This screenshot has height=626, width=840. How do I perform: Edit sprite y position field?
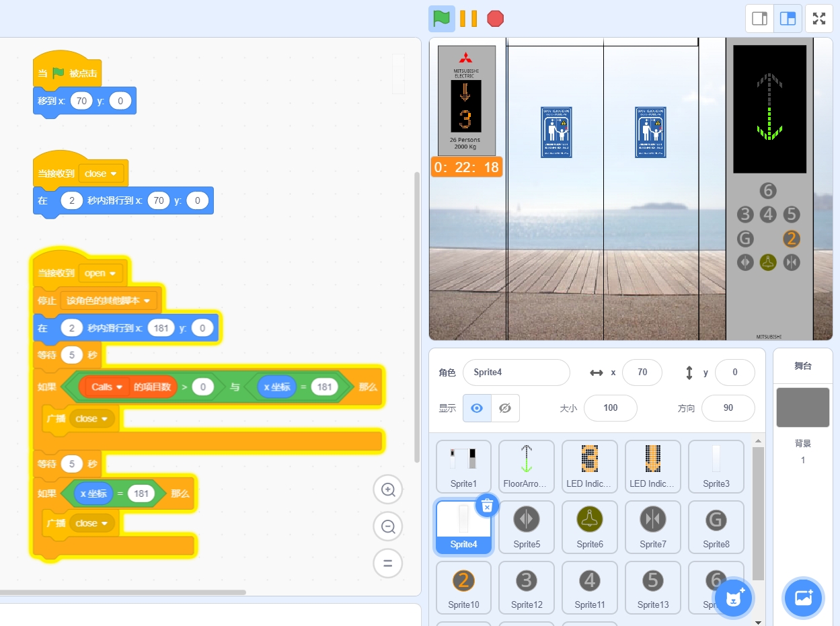(735, 373)
